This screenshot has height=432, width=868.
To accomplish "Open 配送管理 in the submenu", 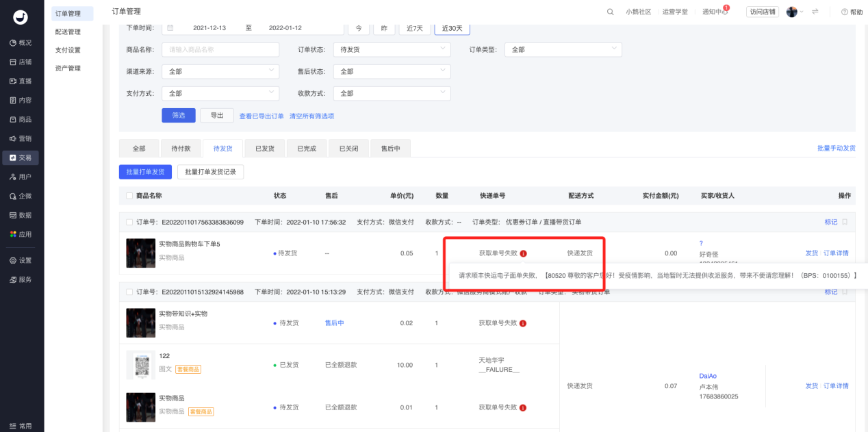I will point(68,31).
